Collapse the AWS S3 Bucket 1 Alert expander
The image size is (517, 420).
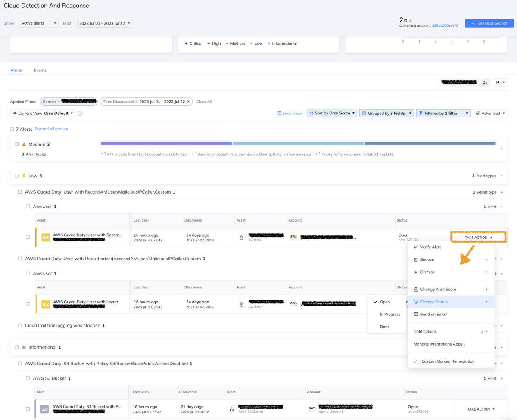coord(501,379)
